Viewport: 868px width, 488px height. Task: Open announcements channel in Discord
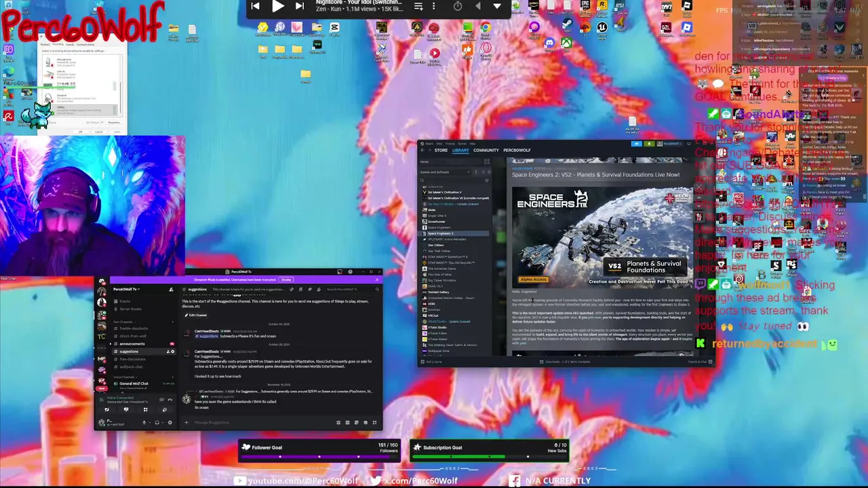click(x=132, y=344)
